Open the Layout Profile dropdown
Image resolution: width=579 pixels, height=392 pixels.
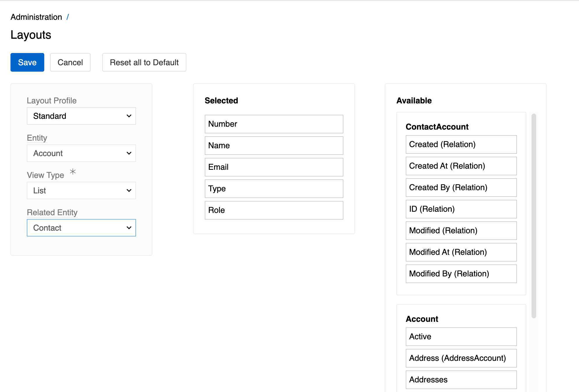(x=81, y=116)
